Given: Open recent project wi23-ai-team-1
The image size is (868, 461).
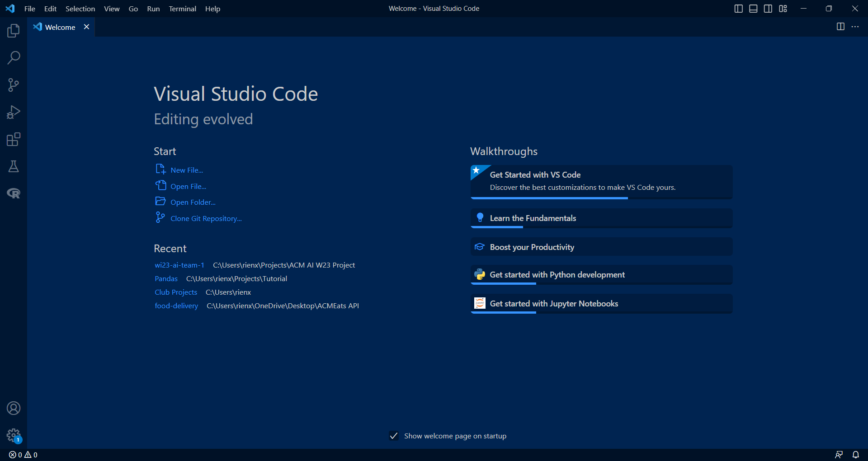Looking at the screenshot, I should (x=179, y=265).
